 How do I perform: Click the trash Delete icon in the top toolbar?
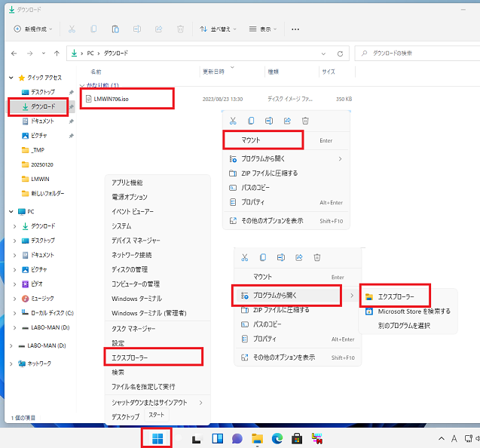click(x=180, y=29)
